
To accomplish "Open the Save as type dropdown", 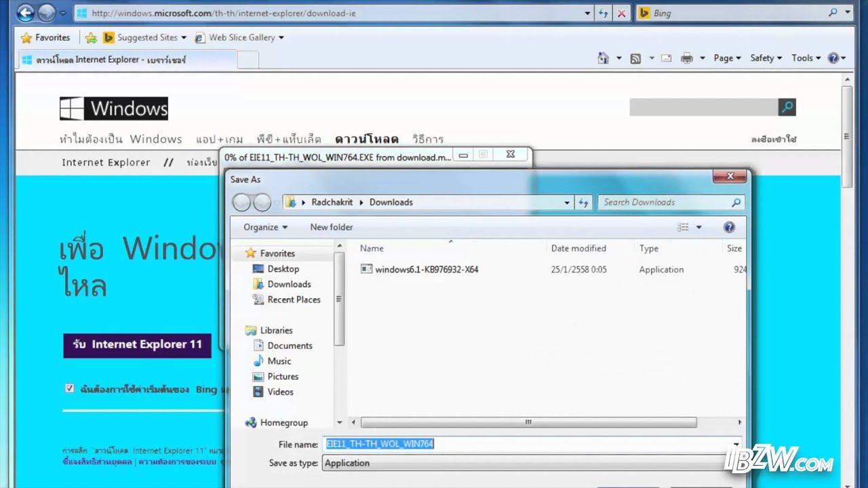I will coord(531,463).
